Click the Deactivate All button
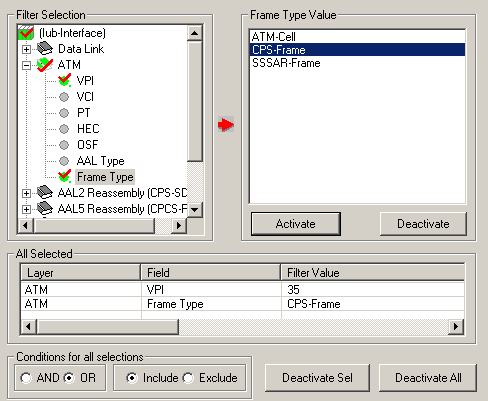Screen dimensions: 488x401 click(x=428, y=378)
